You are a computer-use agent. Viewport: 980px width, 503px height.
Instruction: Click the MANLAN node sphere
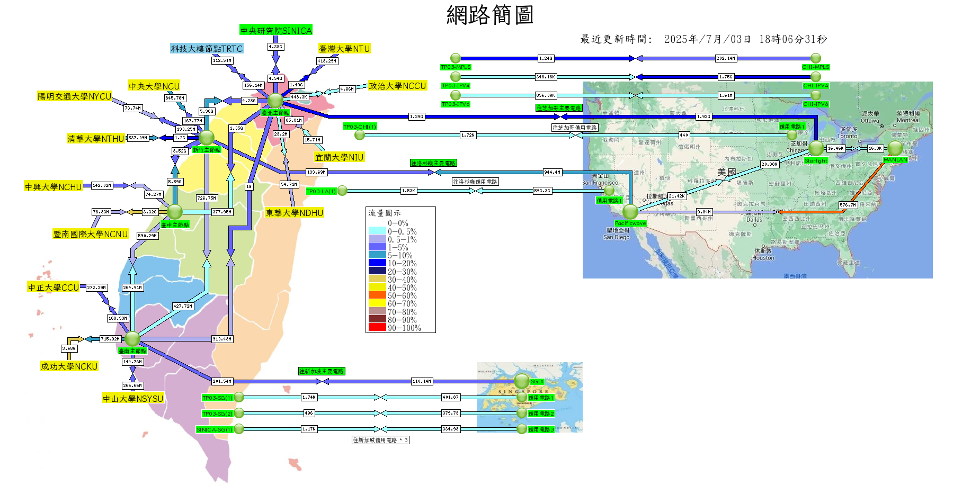[x=895, y=148]
